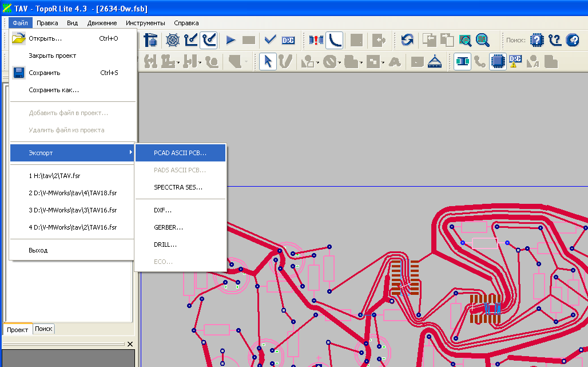The width and height of the screenshot is (588, 367).
Task: Click the round blue magnifier zoom icon
Action: point(483,40)
